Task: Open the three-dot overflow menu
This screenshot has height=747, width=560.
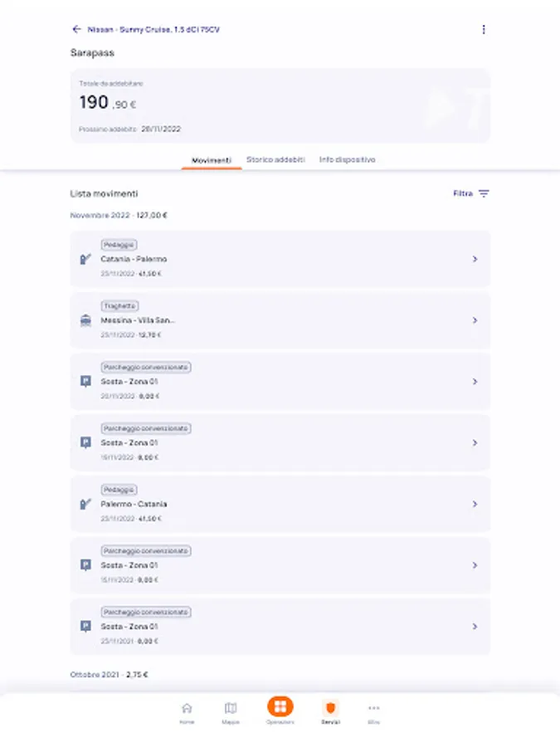Action: [x=484, y=29]
